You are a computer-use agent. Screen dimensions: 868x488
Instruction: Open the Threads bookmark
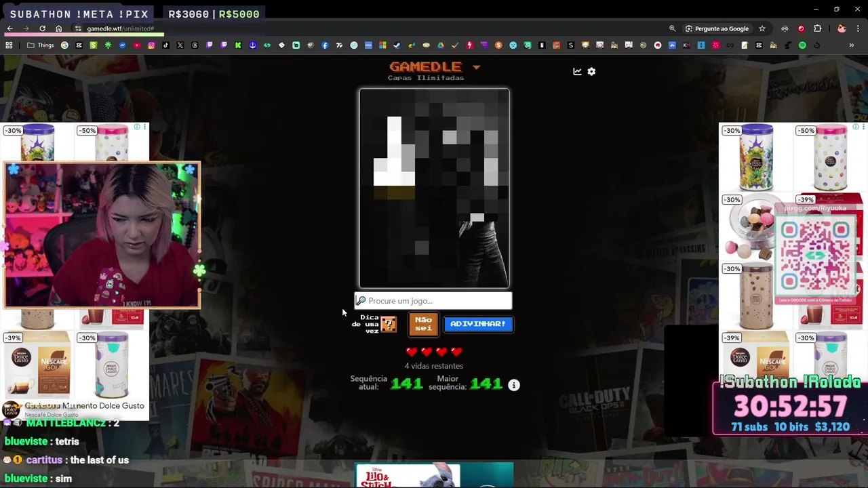[x=195, y=45]
